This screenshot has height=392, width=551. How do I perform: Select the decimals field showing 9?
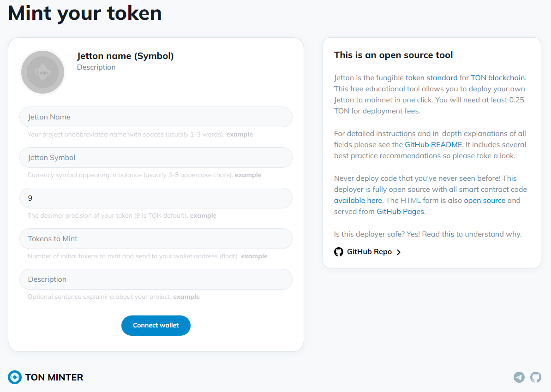(156, 198)
